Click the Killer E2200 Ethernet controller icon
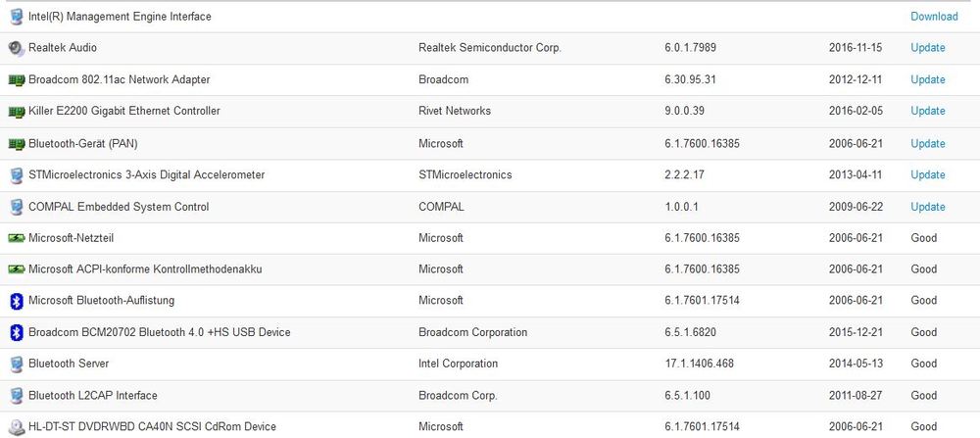Screen dimensions: 980x438 point(16,112)
